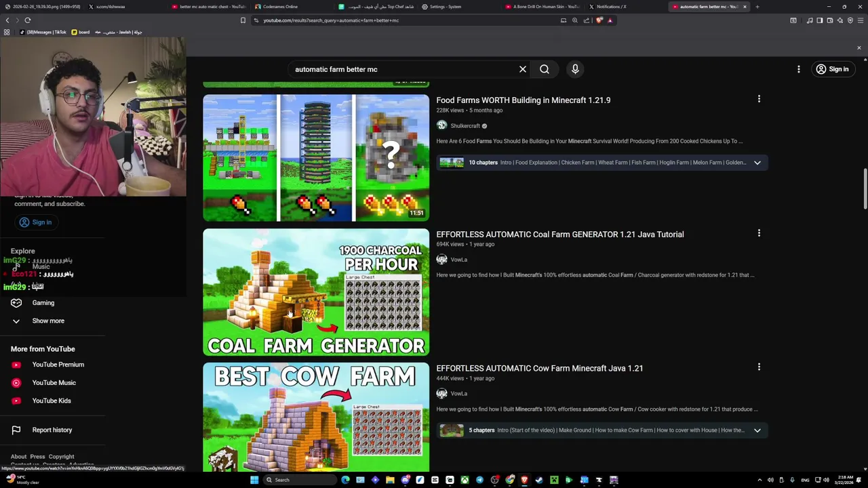Image resolution: width=868 pixels, height=488 pixels.
Task: Open more options for Coal Farm video
Action: [759, 233]
